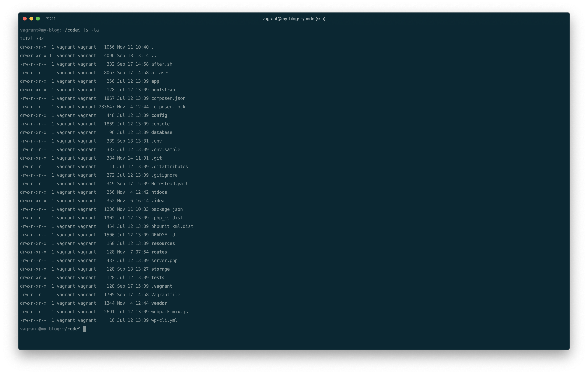
Task: Click the 'total 332' line
Action: 32,39
